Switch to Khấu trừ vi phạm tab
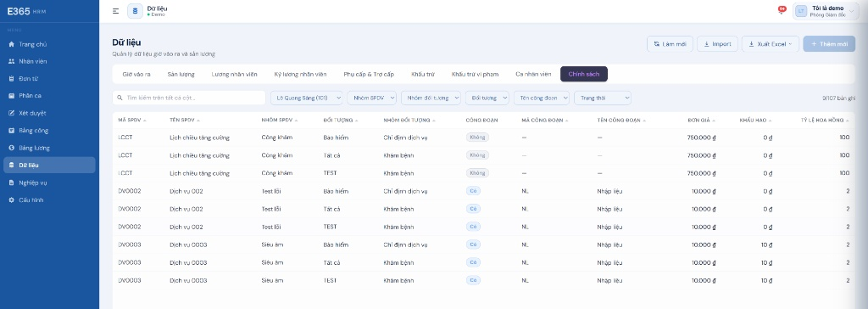 coord(475,75)
